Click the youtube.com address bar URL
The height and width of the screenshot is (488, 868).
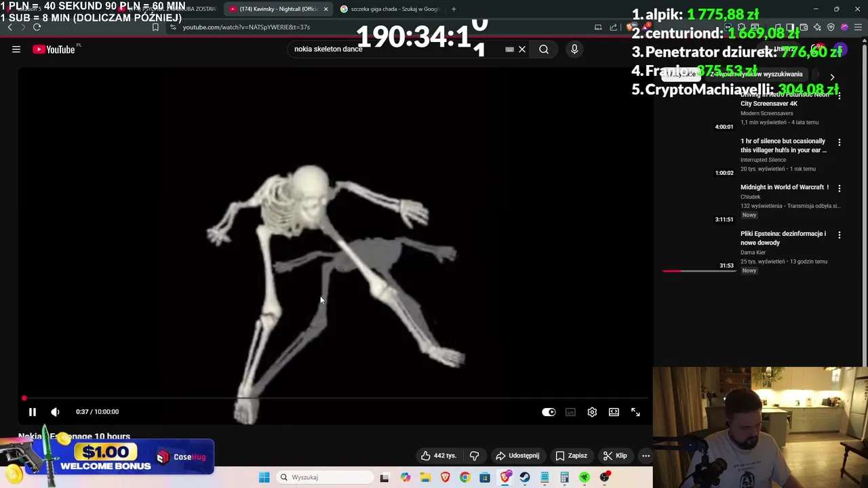pos(246,27)
